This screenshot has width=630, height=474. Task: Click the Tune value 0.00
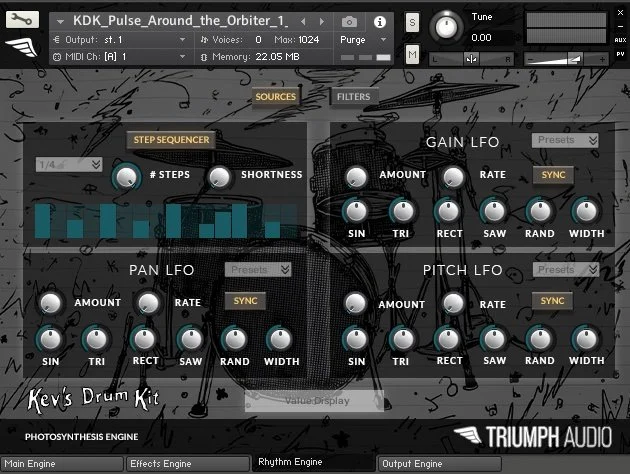click(481, 38)
